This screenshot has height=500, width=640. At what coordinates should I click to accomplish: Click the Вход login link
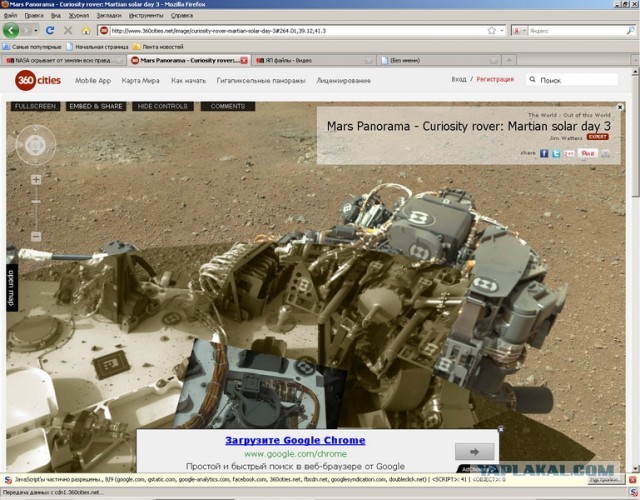(x=459, y=79)
